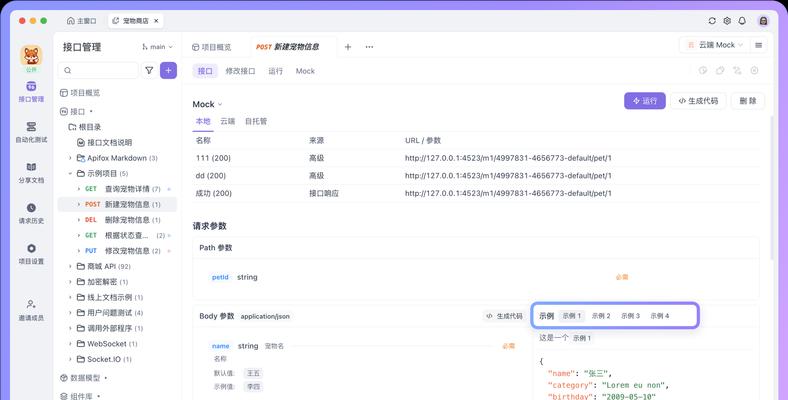Click the purple plus add button
This screenshot has height=400, width=788.
[x=168, y=70]
